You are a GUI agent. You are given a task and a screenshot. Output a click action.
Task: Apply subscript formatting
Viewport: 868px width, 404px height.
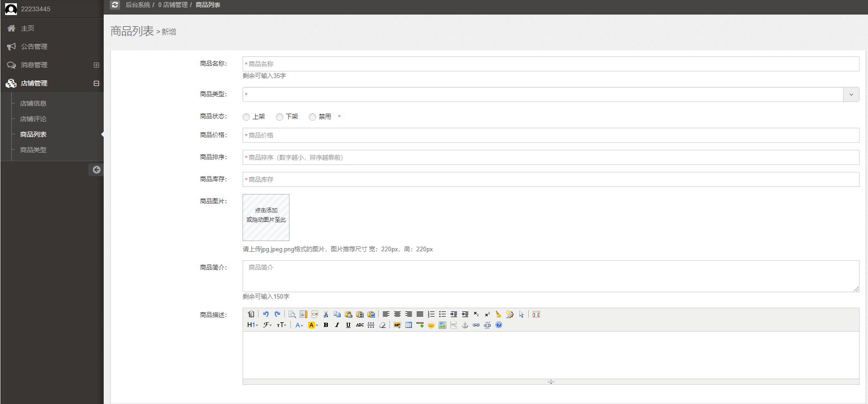pyautogui.click(x=476, y=314)
